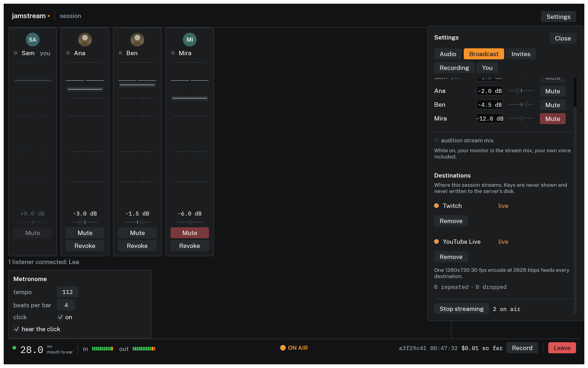Mute Ben in broadcast mix
Screen dimensions: 588x368
click(553, 105)
